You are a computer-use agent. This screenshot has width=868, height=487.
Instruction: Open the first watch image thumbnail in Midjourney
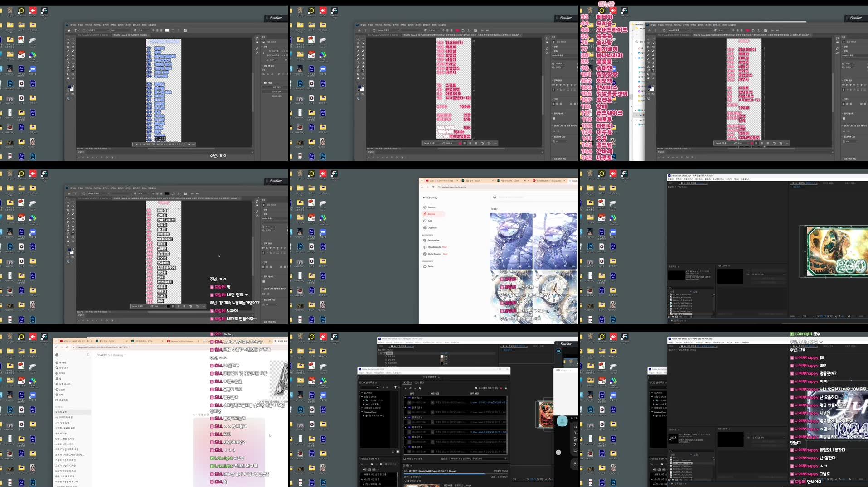pyautogui.click(x=511, y=240)
